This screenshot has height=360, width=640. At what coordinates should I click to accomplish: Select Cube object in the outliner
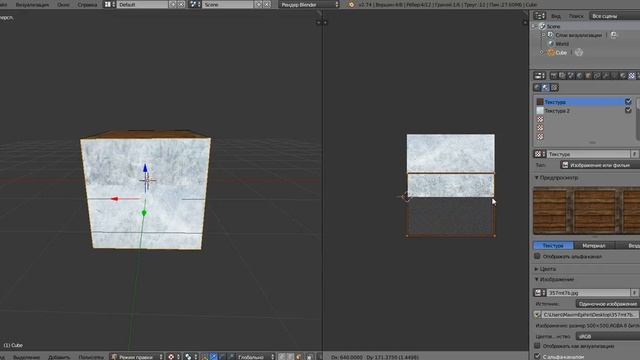[x=561, y=53]
